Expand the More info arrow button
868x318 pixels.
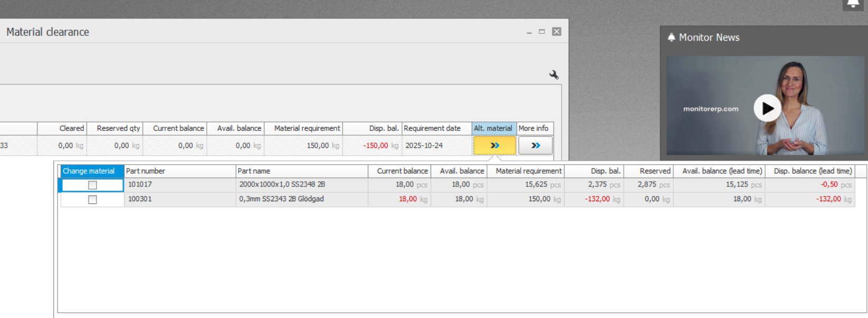coord(535,145)
